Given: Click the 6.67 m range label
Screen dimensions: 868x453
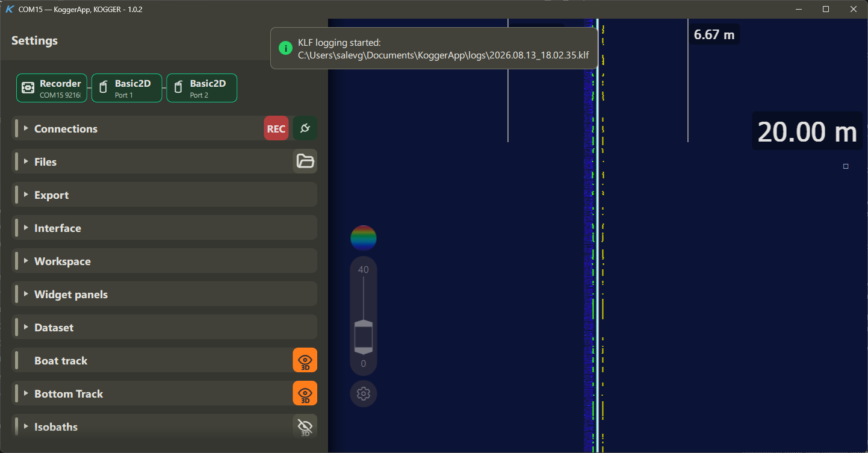Looking at the screenshot, I should (714, 34).
